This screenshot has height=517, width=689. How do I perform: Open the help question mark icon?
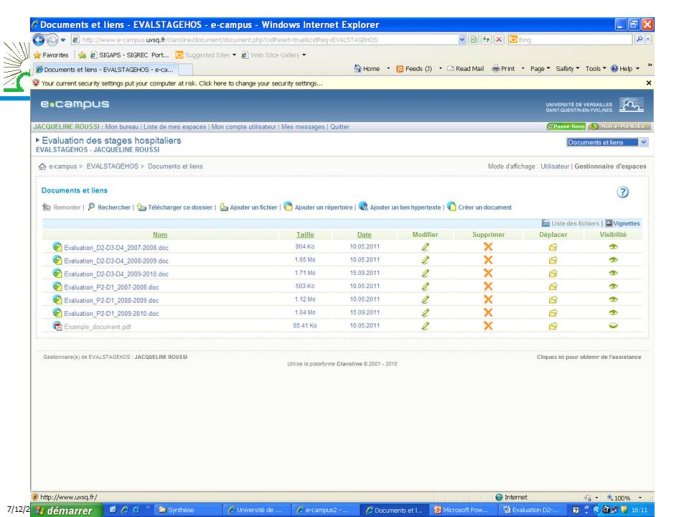(622, 192)
